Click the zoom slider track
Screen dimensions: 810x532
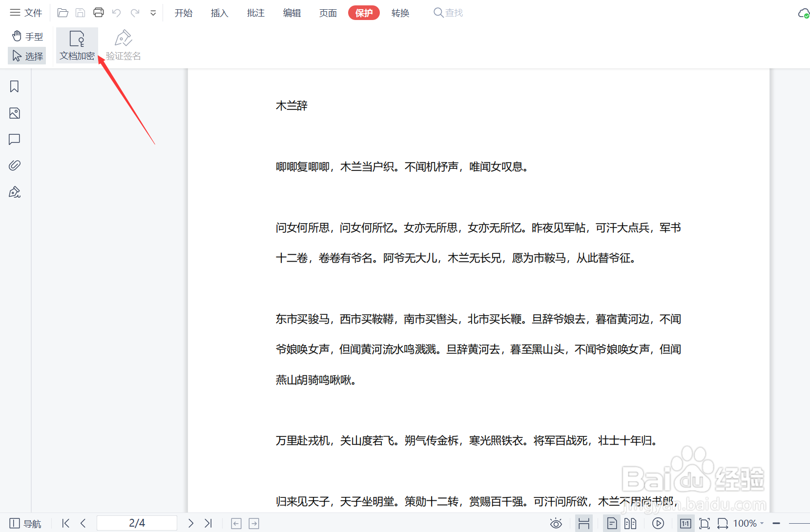(x=799, y=524)
